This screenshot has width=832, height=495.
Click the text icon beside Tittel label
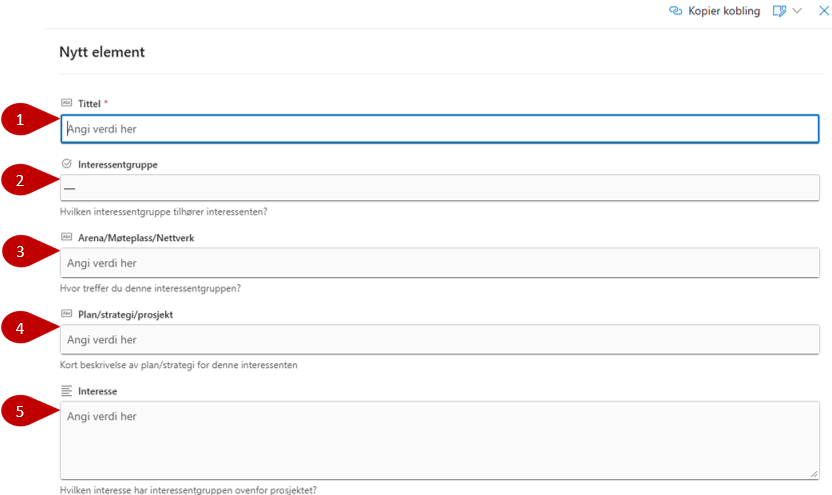(67, 102)
